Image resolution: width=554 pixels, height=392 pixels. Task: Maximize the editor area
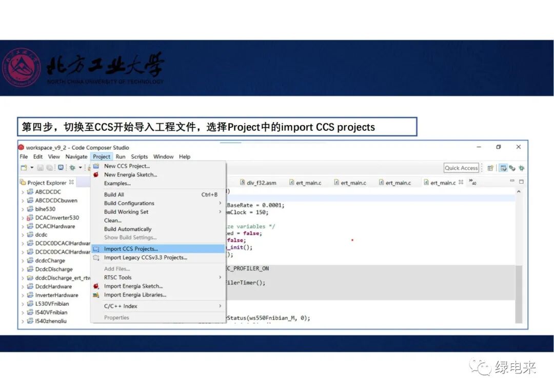[x=521, y=181]
